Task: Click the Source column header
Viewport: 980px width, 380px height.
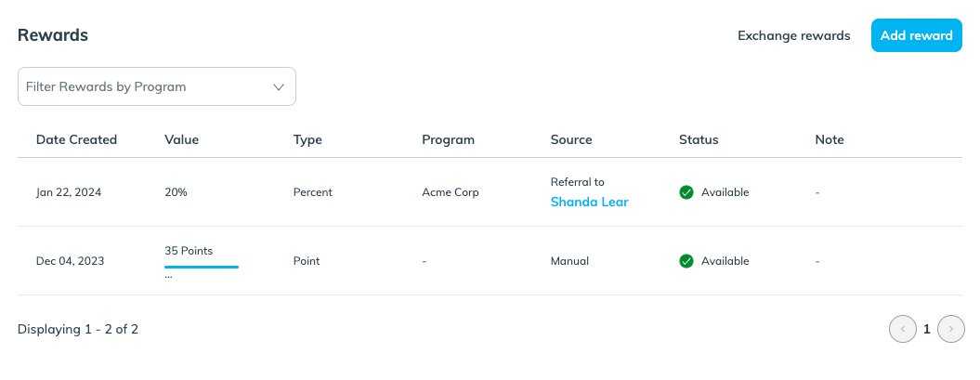Action: tap(571, 139)
